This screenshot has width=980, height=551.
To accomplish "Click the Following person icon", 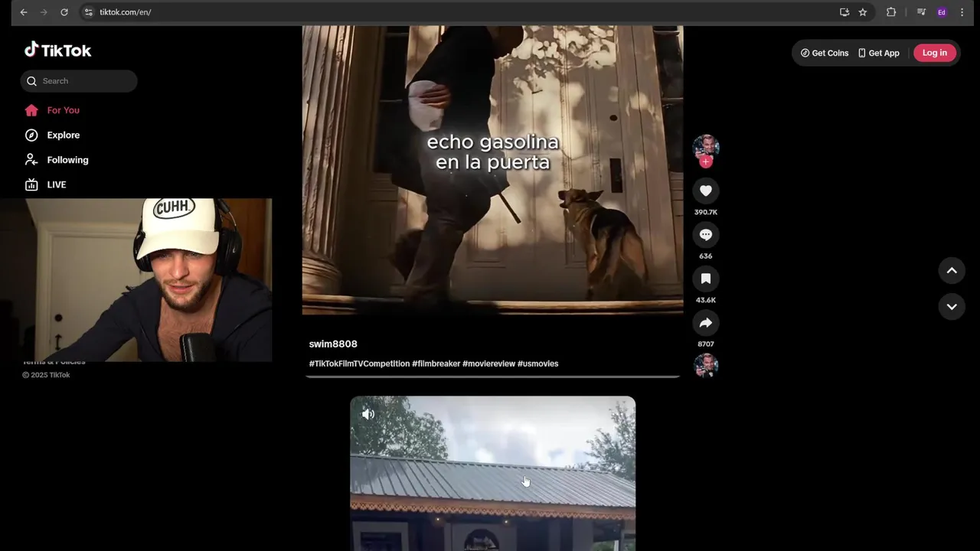I will (x=31, y=160).
